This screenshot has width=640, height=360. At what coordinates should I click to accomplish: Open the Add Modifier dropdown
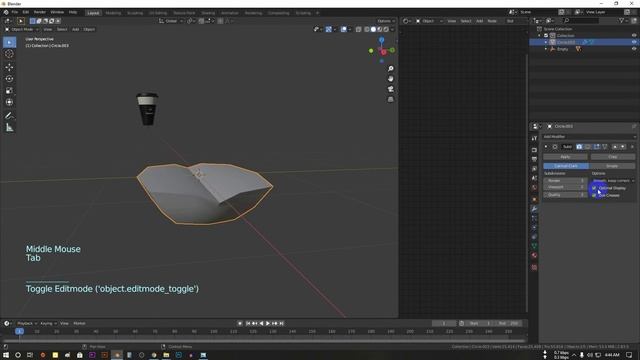(x=590, y=137)
